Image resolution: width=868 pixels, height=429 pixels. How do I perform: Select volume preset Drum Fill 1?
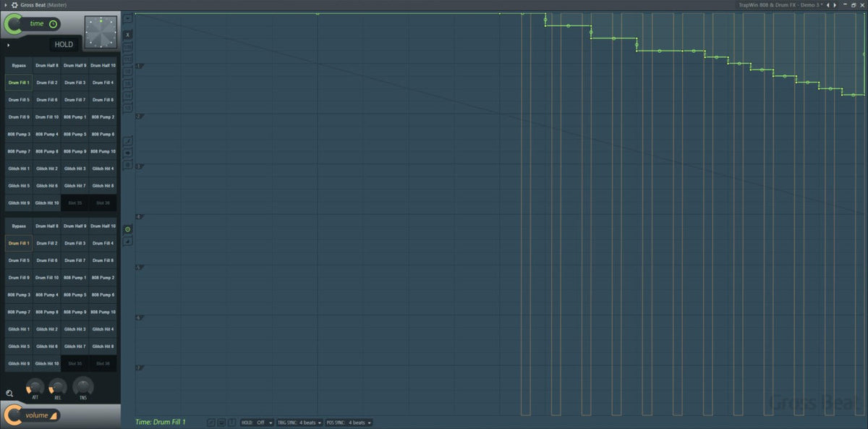coord(19,243)
